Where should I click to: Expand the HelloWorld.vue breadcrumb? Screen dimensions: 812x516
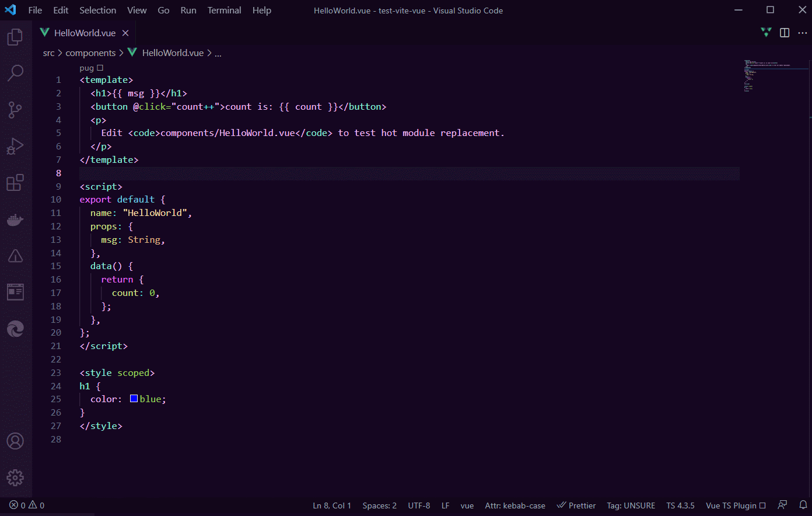click(166, 53)
